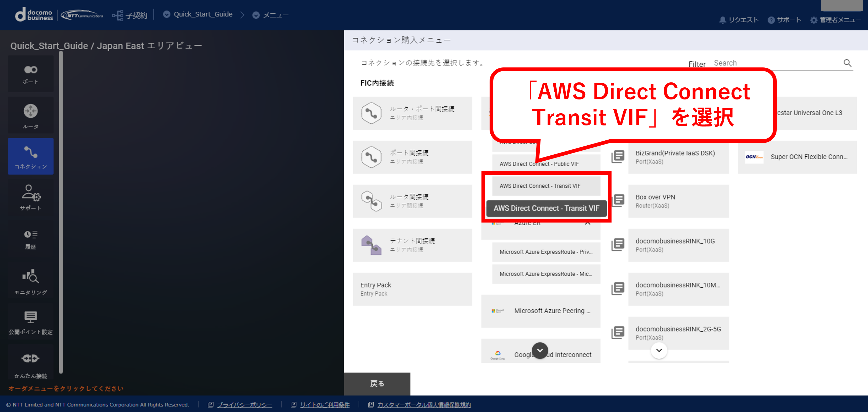Select Microsoft Azure ExpressRoute - Priv...
Image resolution: width=868 pixels, height=412 pixels.
click(x=546, y=252)
